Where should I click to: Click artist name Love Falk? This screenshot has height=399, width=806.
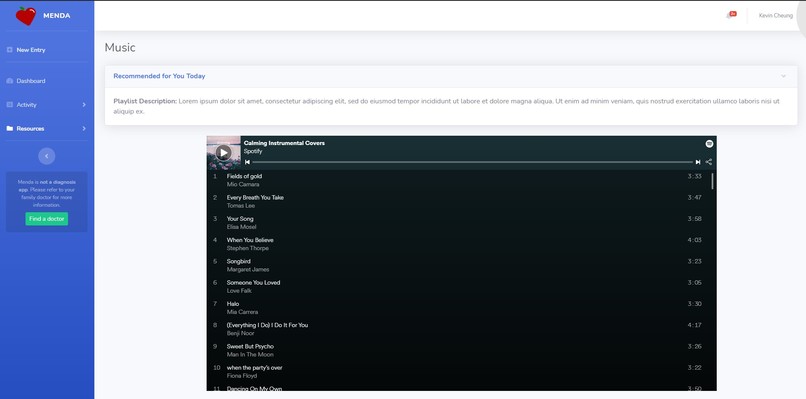pos(239,291)
